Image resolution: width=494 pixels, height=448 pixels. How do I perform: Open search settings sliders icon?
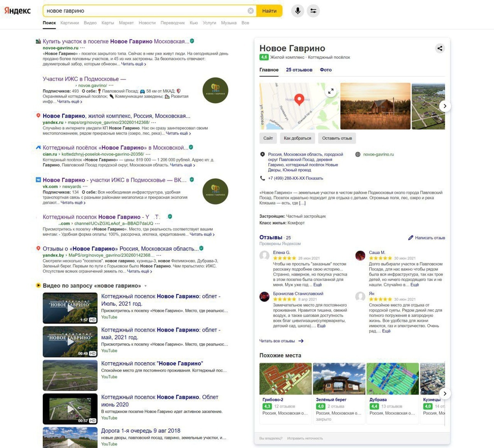click(313, 11)
